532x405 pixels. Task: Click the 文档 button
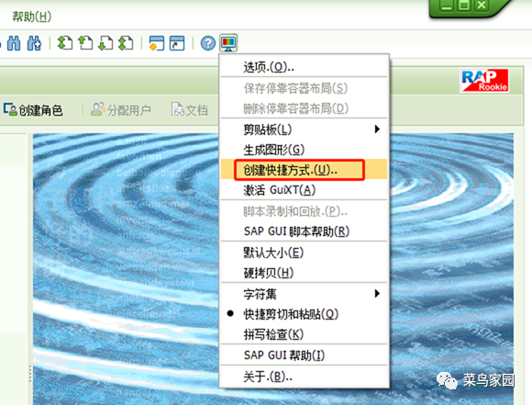point(189,110)
